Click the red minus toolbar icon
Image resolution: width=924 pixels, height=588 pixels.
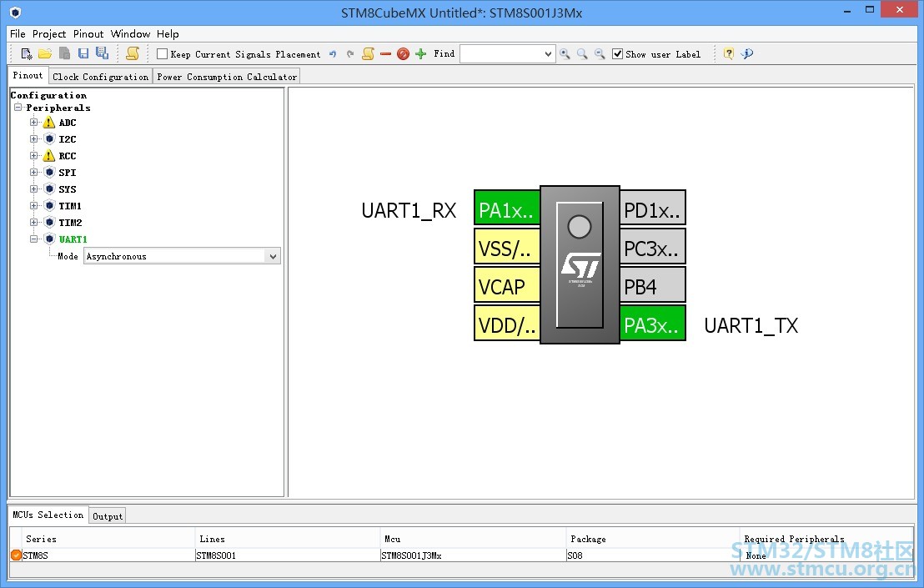point(385,54)
